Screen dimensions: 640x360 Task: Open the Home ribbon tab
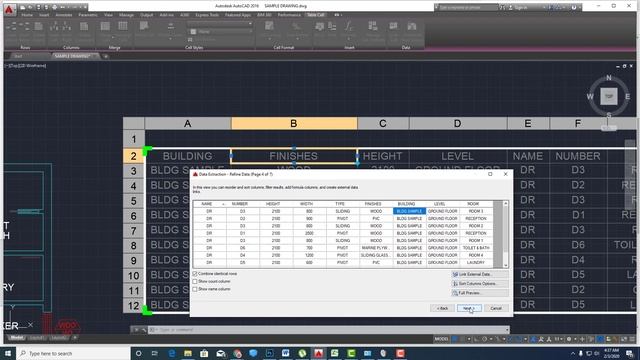27,15
